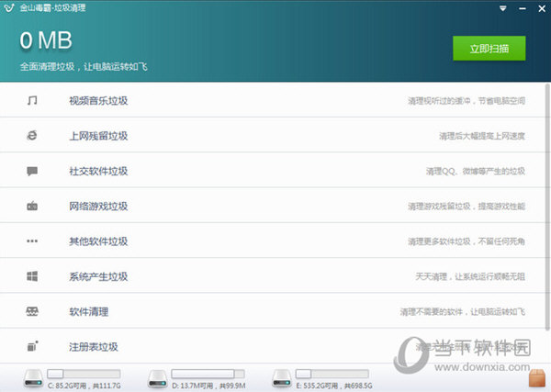Click the 金山毒霸 logo in title bar
Image resolution: width=551 pixels, height=392 pixels.
8,8
